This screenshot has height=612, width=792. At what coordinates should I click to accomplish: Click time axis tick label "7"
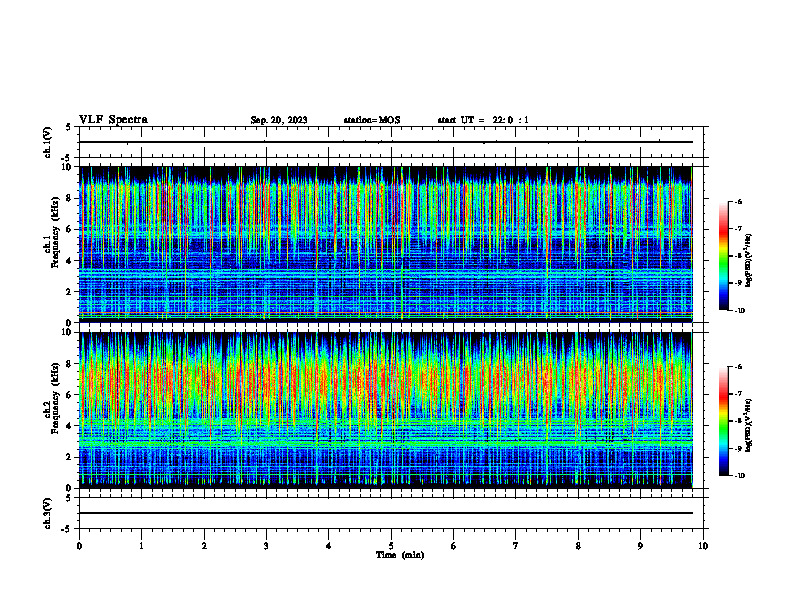[x=516, y=546]
